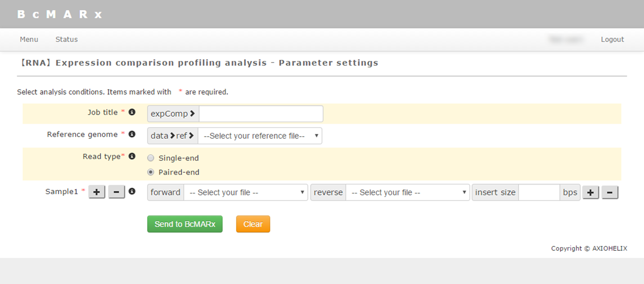The width and height of the screenshot is (644, 284).
Task: Click the info icon beside Reference genome
Action: tap(132, 134)
